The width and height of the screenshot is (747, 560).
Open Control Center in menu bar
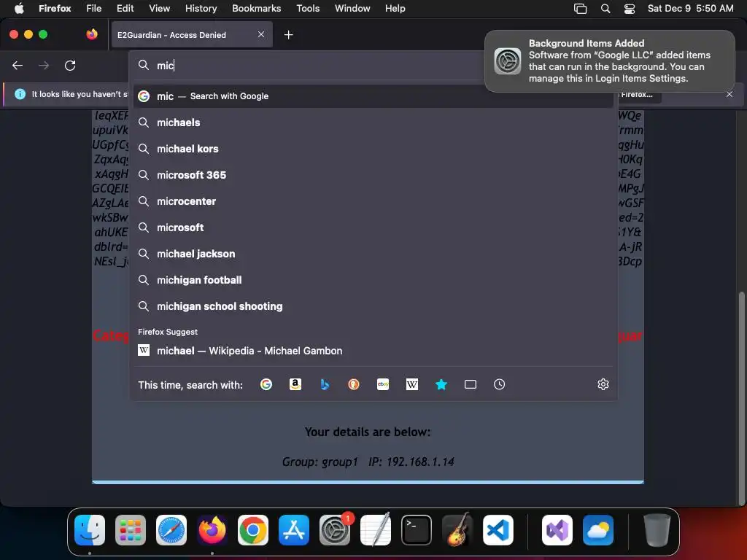pyautogui.click(x=630, y=8)
